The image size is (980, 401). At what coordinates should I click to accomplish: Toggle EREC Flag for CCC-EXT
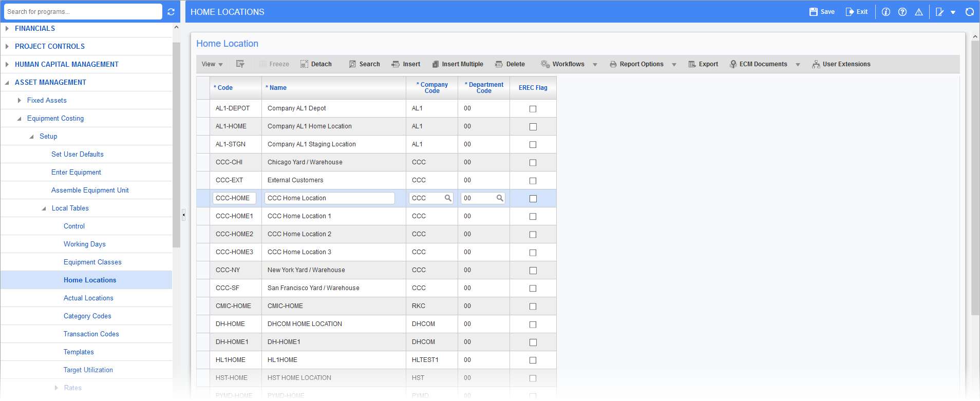pyautogui.click(x=533, y=181)
